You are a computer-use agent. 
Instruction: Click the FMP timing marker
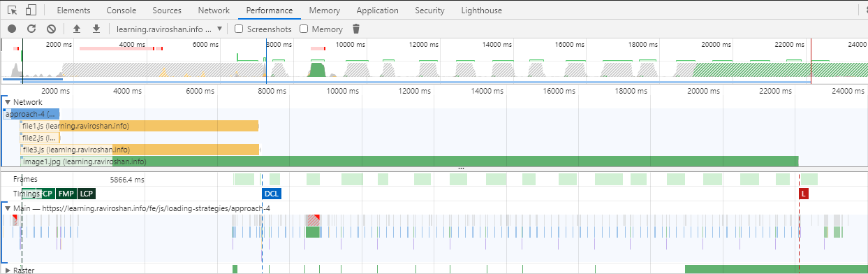(66, 194)
